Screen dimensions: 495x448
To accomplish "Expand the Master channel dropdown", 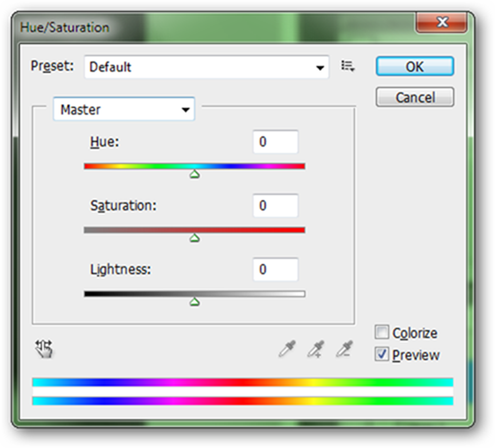I will (x=124, y=109).
